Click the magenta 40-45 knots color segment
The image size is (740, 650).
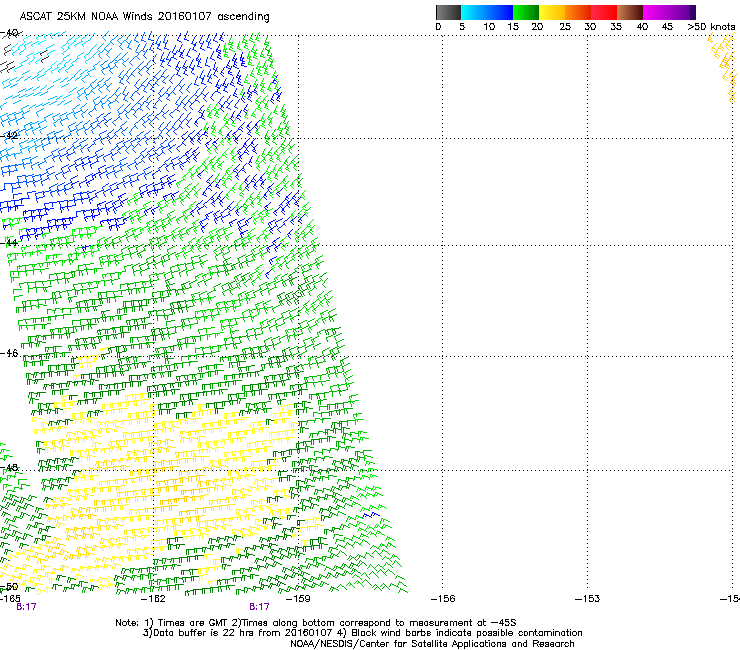coord(656,12)
